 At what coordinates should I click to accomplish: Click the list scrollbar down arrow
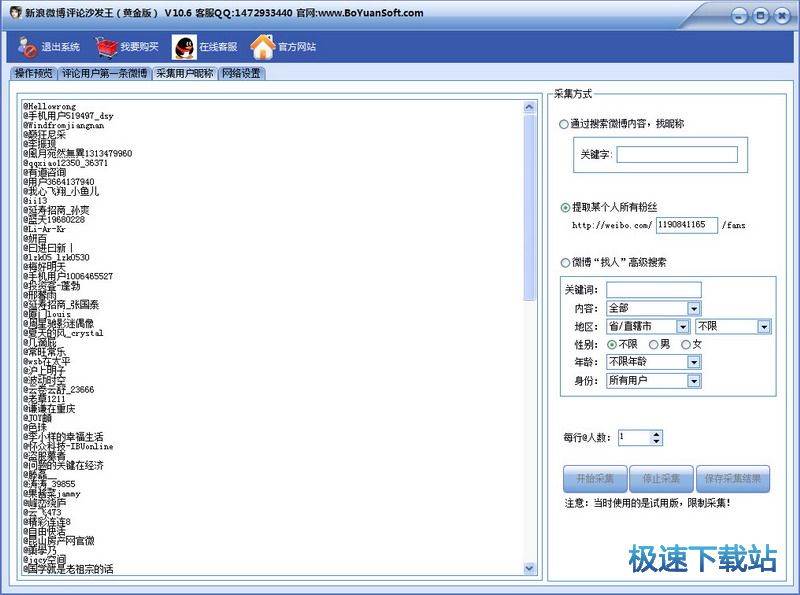point(530,568)
